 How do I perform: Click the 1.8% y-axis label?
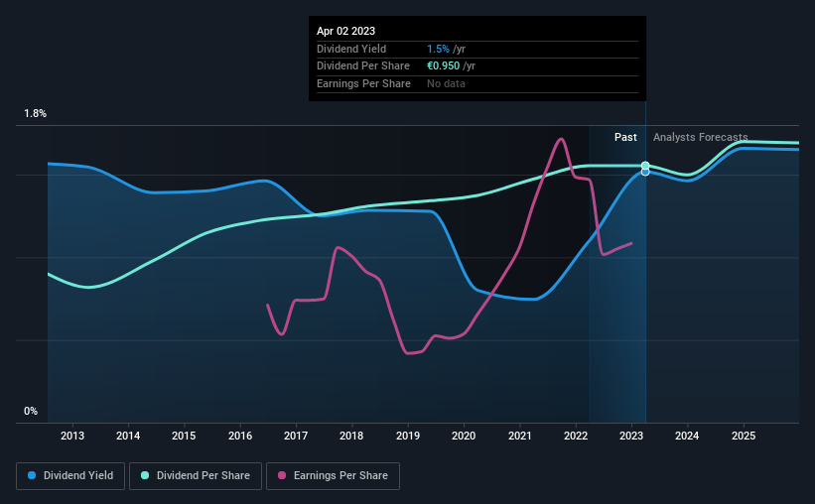tap(36, 114)
